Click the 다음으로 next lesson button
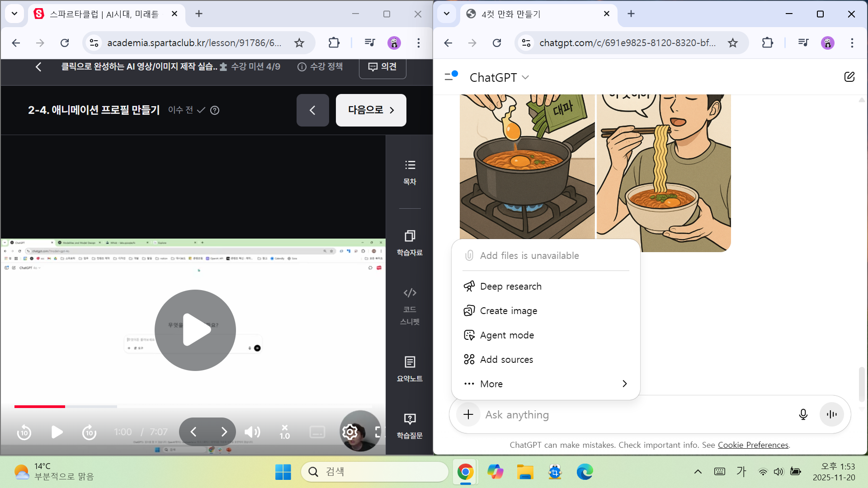 (x=371, y=110)
